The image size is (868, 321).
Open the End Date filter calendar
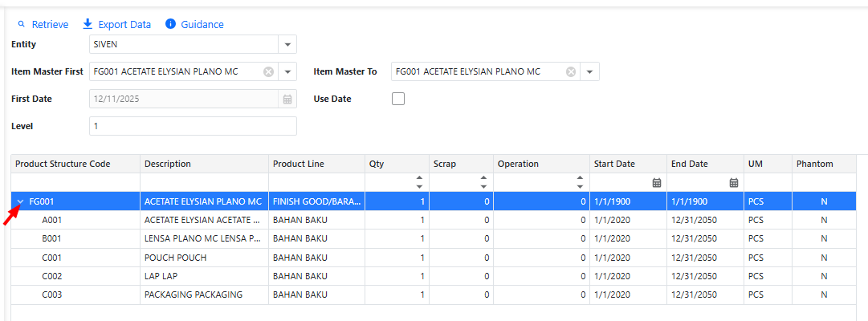point(734,183)
